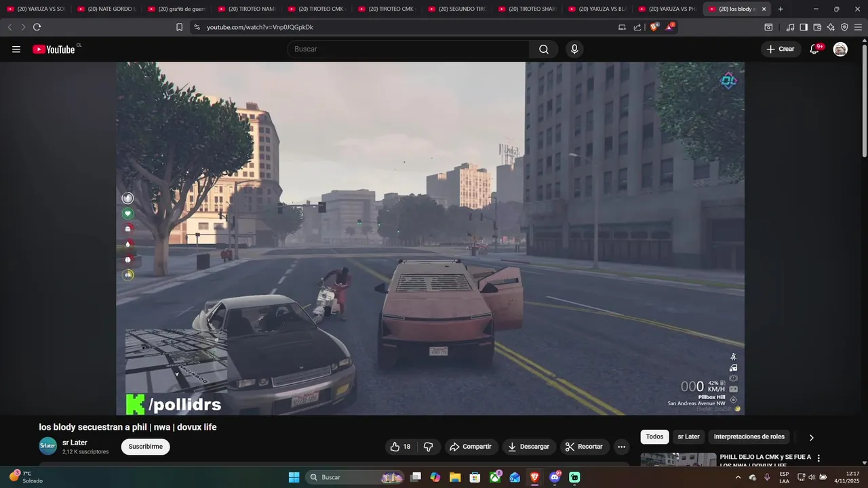Open the sr Later channel avatar
Screen dimensions: 868x488
47,446
